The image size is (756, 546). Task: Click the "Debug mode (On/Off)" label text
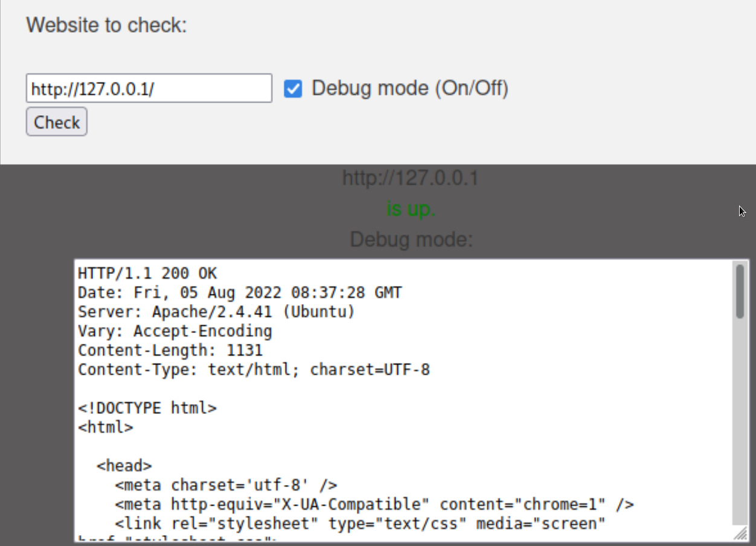tap(409, 89)
